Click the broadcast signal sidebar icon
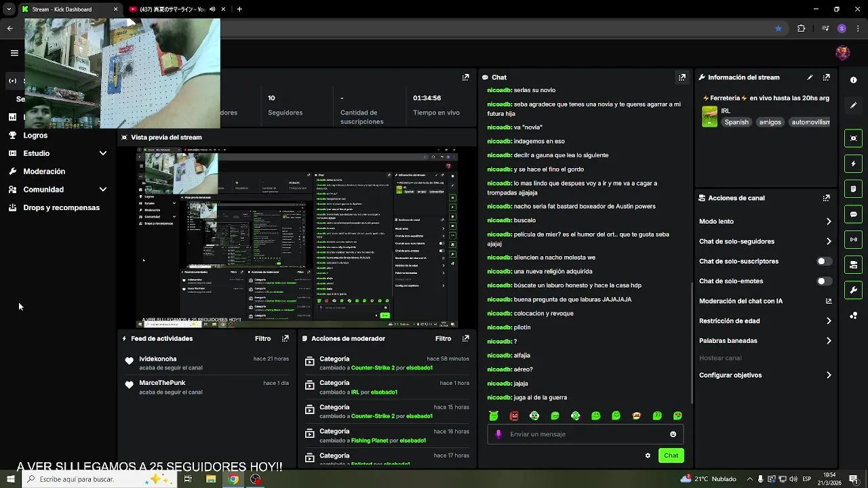Viewport: 868px width, 488px height. point(853,239)
